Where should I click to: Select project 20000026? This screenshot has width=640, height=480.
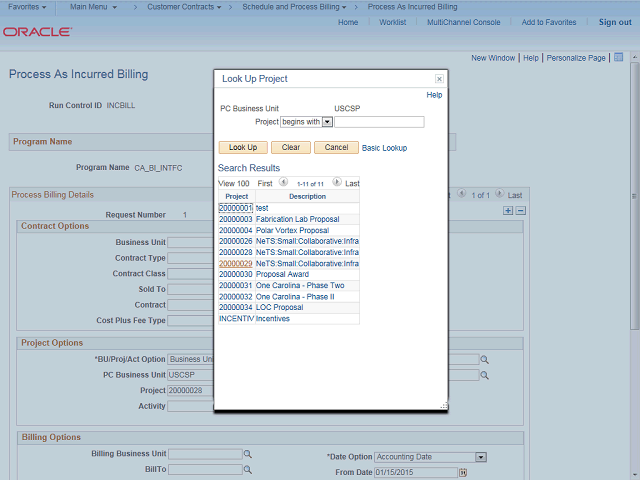click(x=236, y=241)
